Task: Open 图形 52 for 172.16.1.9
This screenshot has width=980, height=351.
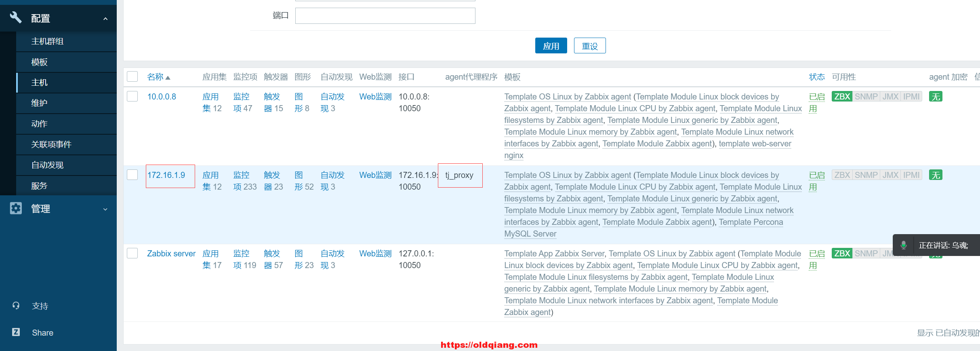Action: click(304, 181)
